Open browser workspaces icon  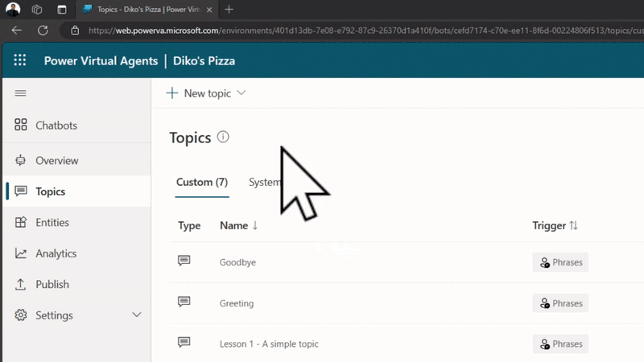click(37, 10)
